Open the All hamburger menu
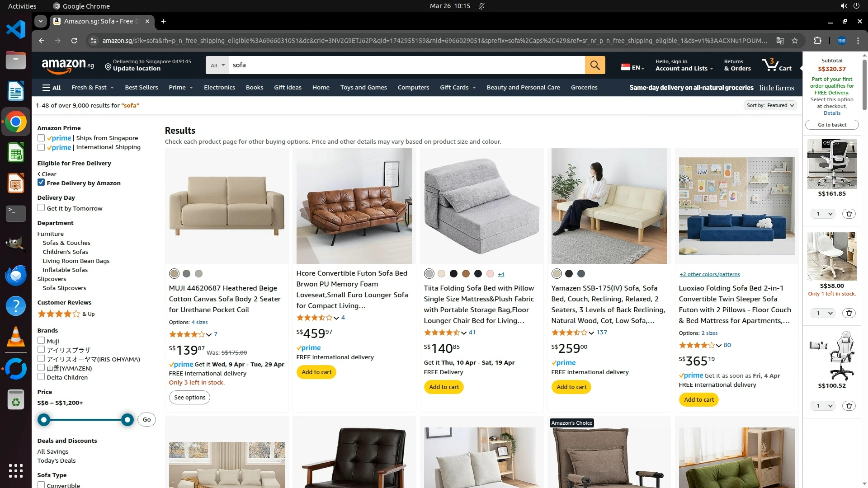 [x=52, y=88]
